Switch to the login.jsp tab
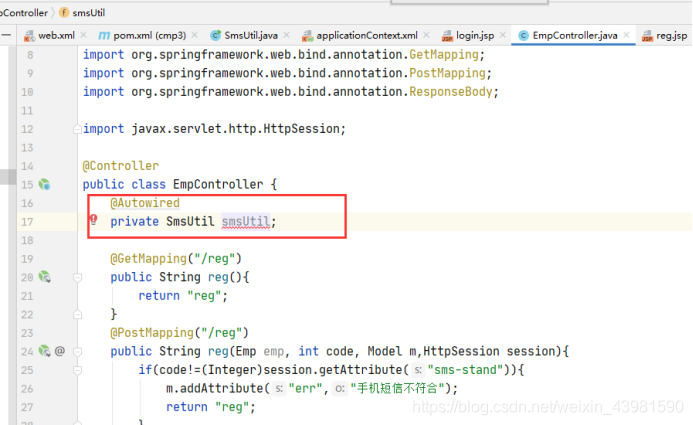Image resolution: width=693 pixels, height=425 pixels. (x=475, y=35)
